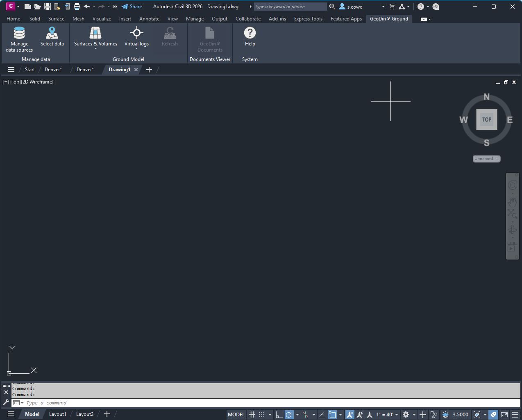The width and height of the screenshot is (522, 420).
Task: Click the Select data map icon
Action: point(52,33)
